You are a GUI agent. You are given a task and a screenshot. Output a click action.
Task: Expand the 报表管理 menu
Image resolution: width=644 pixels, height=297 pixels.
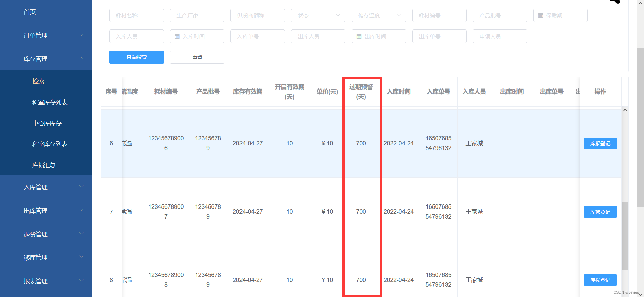(x=46, y=281)
